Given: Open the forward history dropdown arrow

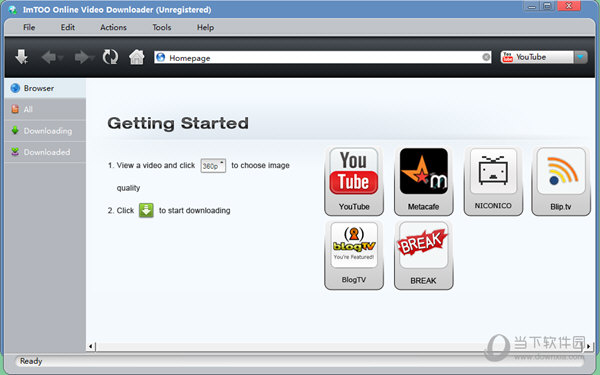Looking at the screenshot, I should tap(93, 58).
